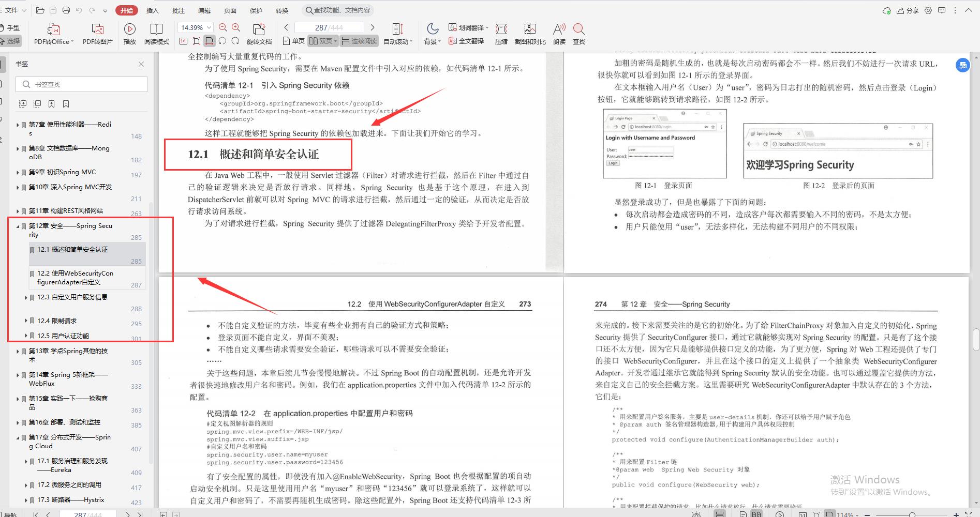Screen dimensions: 980x517
Task: Collapse 第12章 安全 bookmark node
Action: (x=18, y=226)
